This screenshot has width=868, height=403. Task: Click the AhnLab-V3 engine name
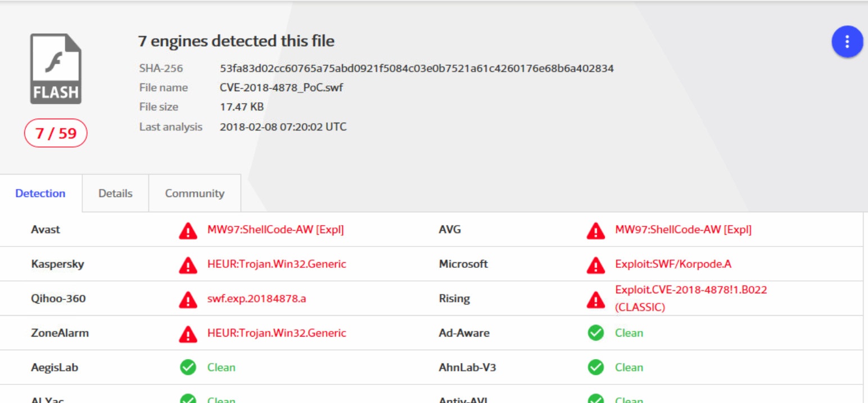(467, 367)
